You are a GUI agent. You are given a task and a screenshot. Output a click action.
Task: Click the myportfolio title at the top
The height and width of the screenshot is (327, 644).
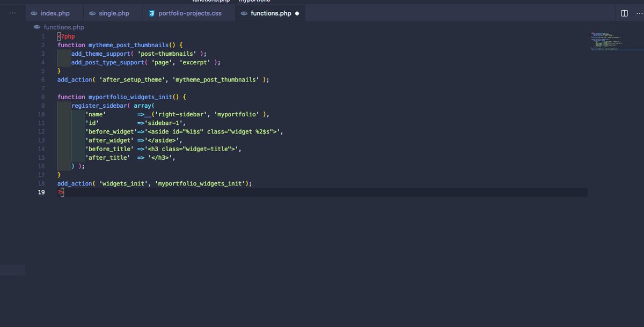(x=254, y=1)
